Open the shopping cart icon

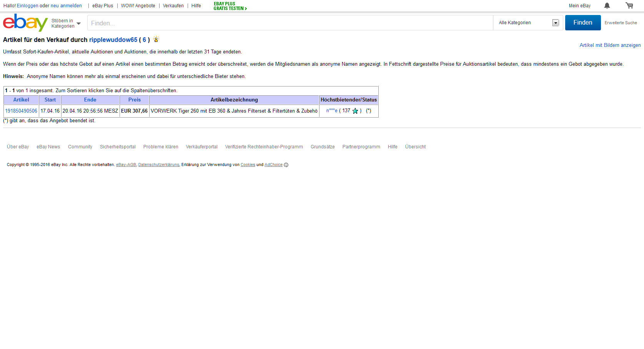pyautogui.click(x=629, y=5)
